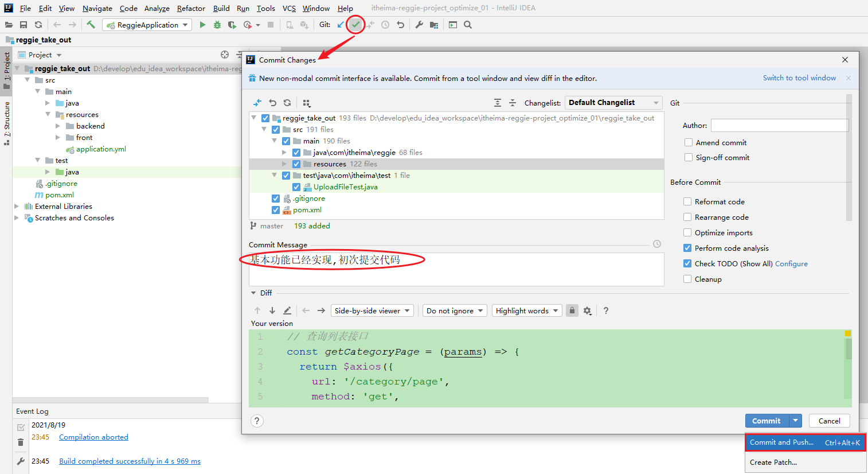Screen dimensions: 868x474
Task: Enable the Amend commit checkbox
Action: tap(689, 142)
